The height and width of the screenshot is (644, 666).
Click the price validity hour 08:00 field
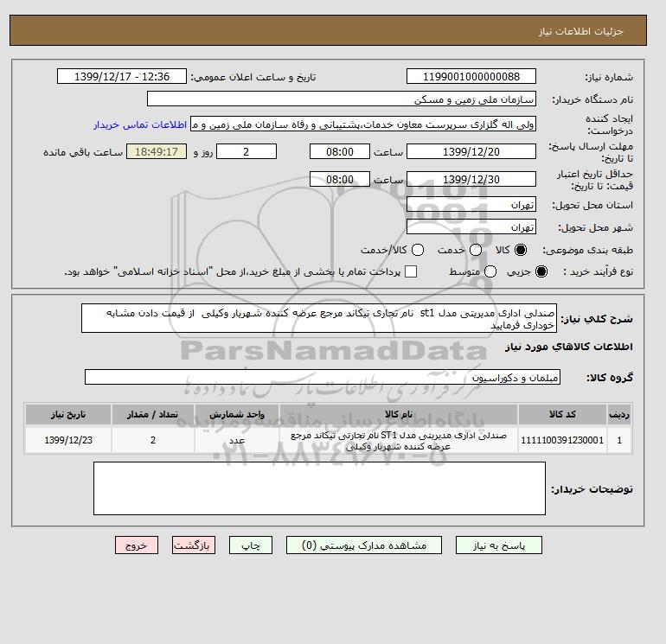340,179
